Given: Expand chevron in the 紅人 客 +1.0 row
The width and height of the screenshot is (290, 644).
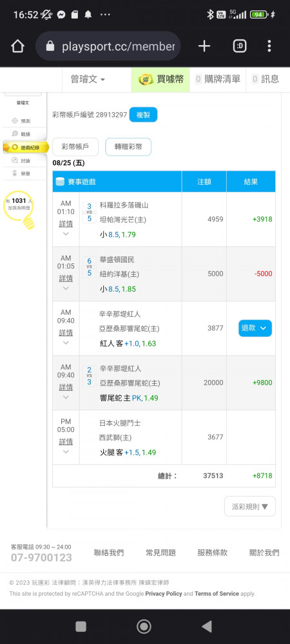Looking at the screenshot, I should click(66, 343).
